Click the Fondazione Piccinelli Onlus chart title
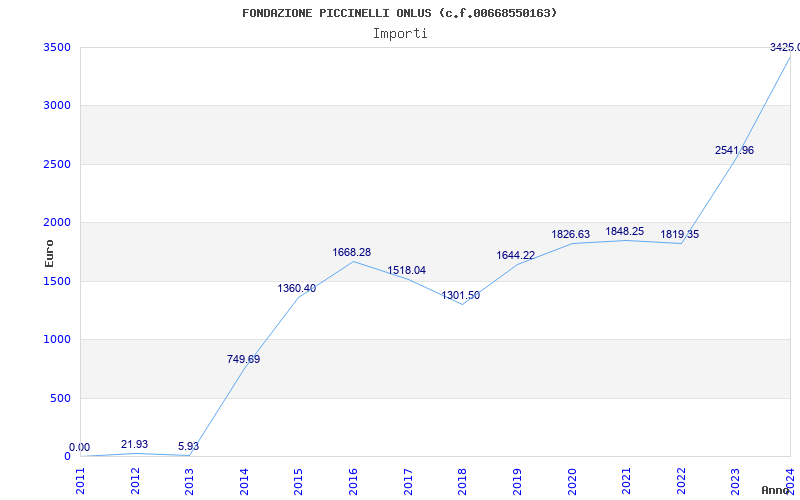 (400, 13)
